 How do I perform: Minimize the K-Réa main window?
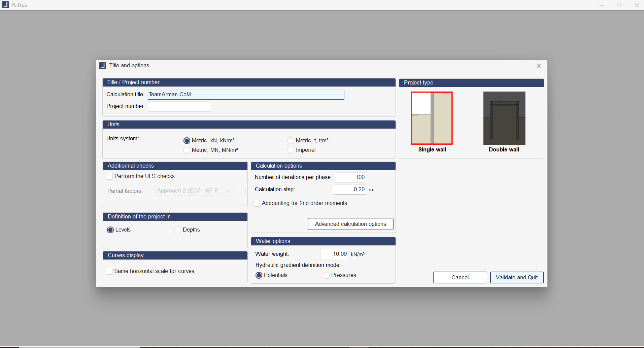pos(602,5)
